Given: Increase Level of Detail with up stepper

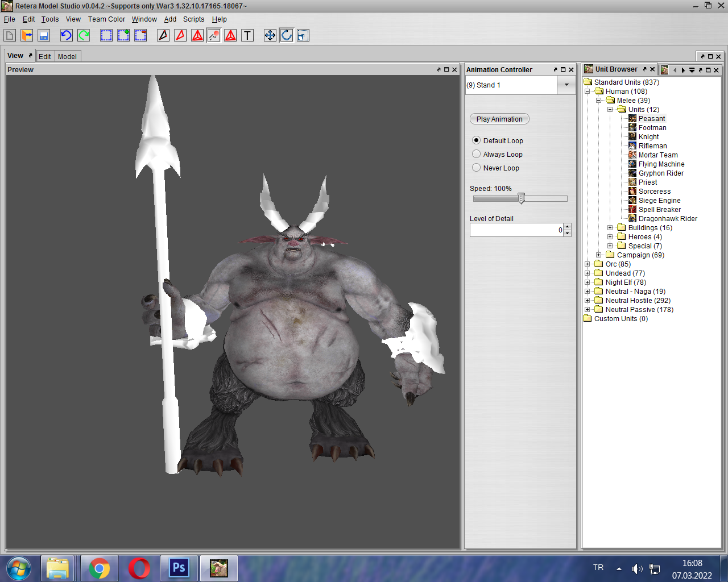Looking at the screenshot, I should [x=567, y=227].
